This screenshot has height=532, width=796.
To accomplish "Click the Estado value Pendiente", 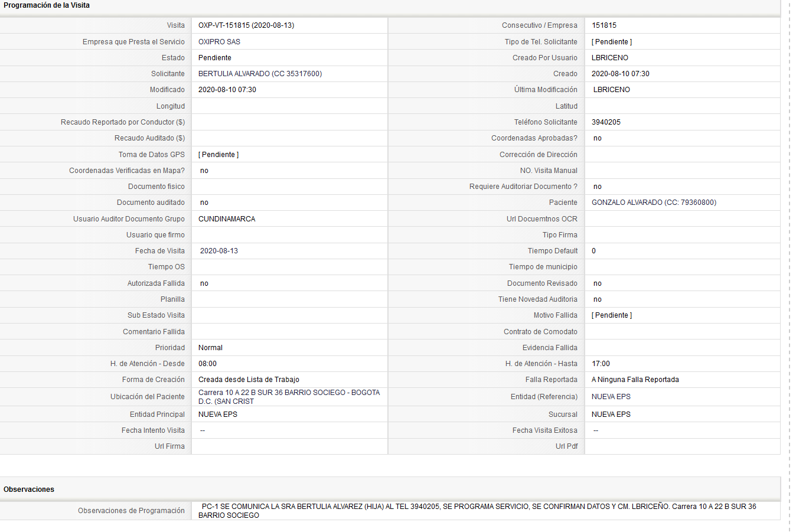I will coord(215,58).
